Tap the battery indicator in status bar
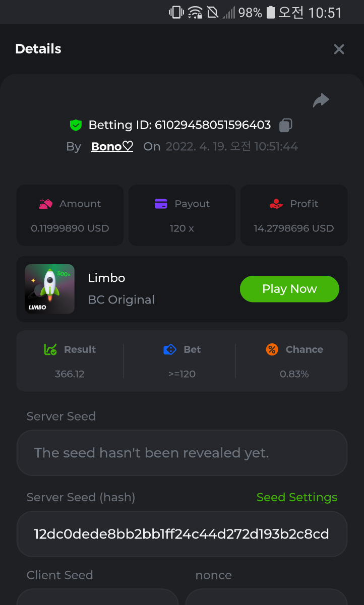364x605 pixels. pos(271,12)
